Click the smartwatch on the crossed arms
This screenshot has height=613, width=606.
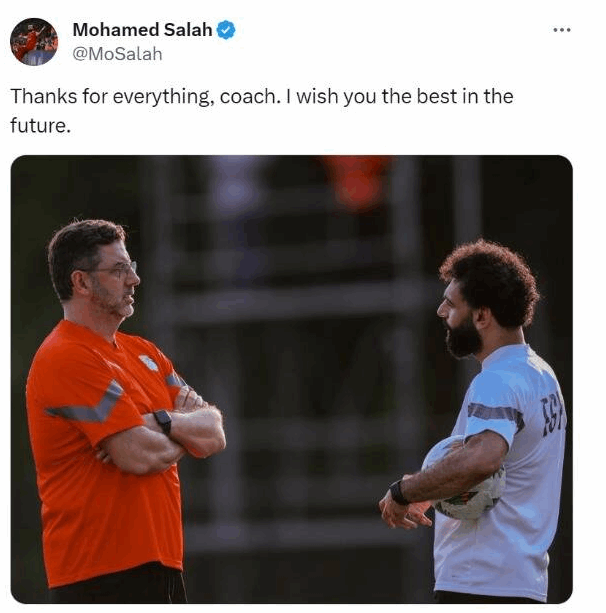coord(163,421)
